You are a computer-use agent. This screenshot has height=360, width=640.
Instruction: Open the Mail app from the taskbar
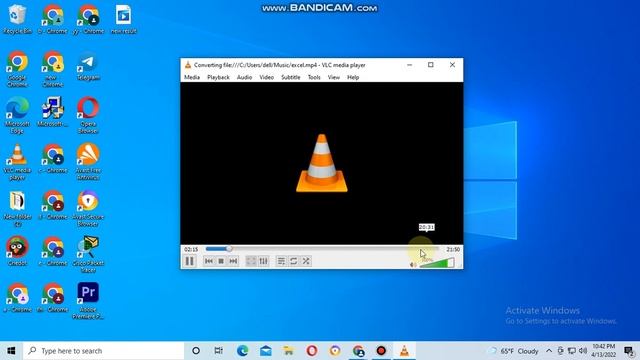[266, 351]
